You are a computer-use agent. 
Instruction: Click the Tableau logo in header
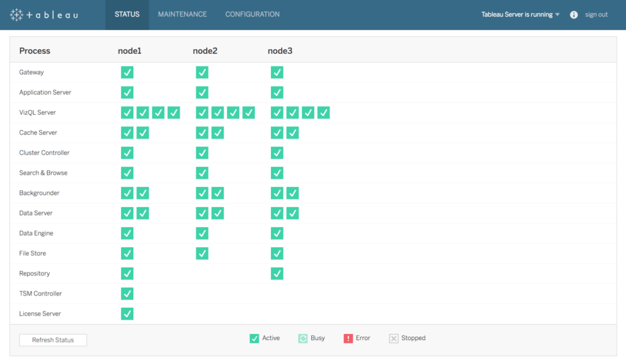tap(44, 15)
